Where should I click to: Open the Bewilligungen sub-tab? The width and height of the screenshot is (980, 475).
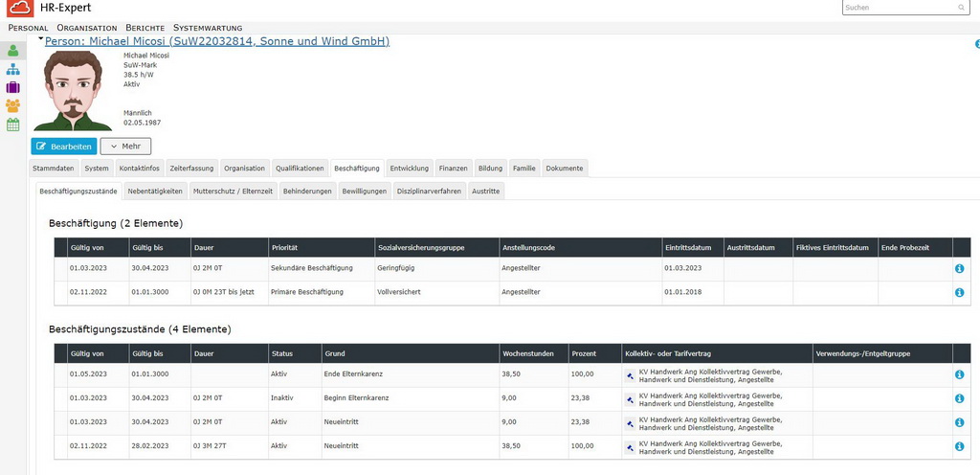point(365,192)
